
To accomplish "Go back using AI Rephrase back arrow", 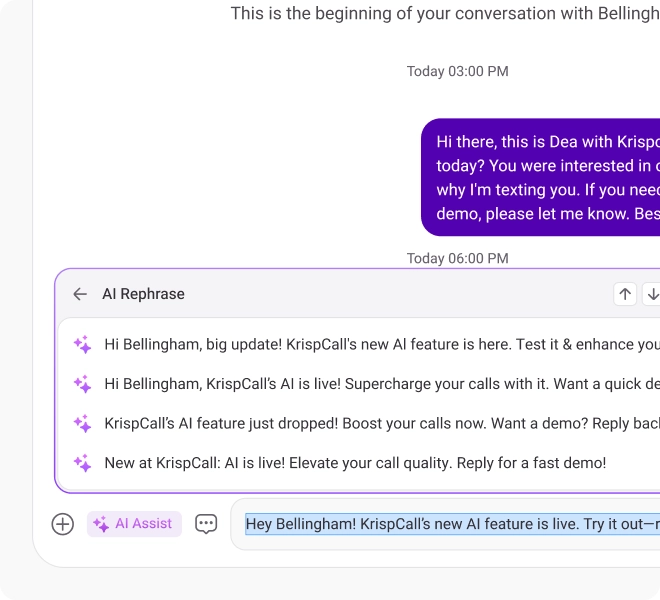I will click(80, 294).
